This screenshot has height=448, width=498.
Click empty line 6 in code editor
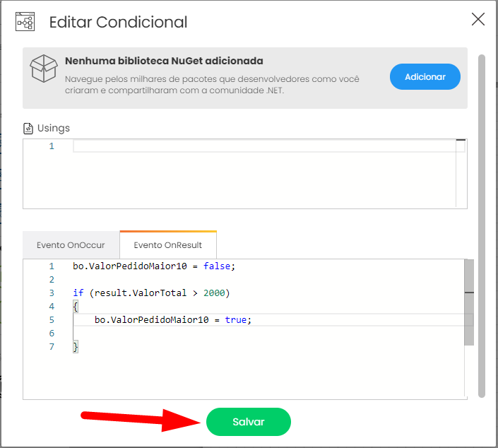268,333
